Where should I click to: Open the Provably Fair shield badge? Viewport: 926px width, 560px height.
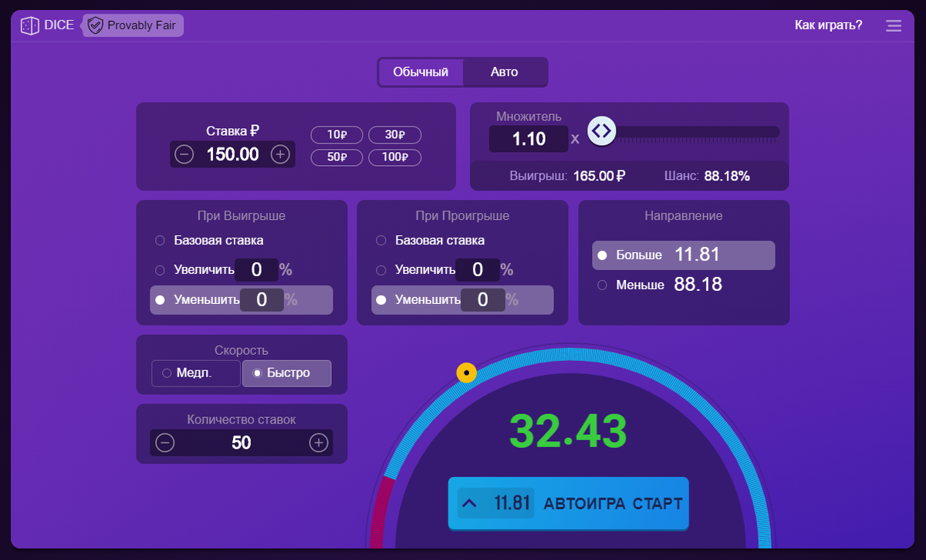pyautogui.click(x=133, y=25)
